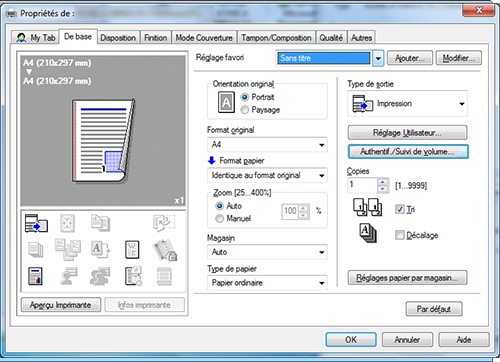Open the Format papier dropdown
Screen dimensions: 500x362
click(x=267, y=175)
